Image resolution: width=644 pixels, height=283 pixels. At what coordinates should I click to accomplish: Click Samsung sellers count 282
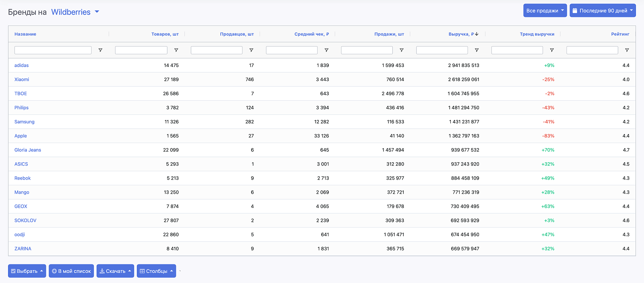click(x=250, y=122)
